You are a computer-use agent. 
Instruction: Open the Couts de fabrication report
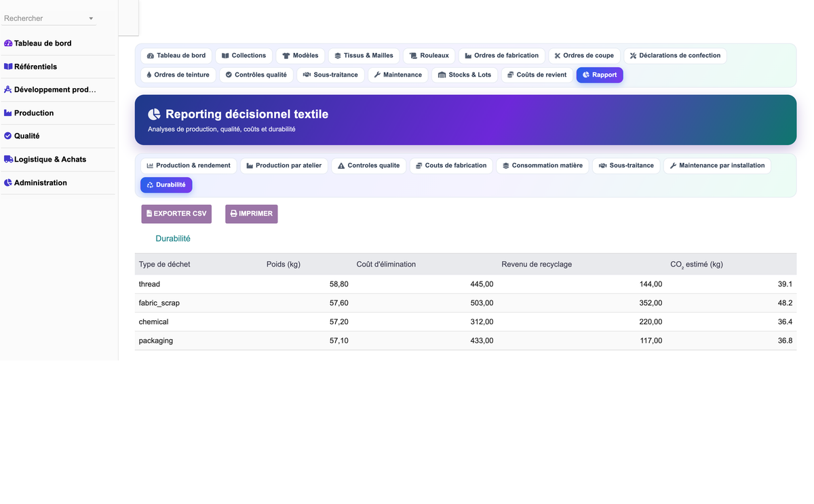(451, 166)
